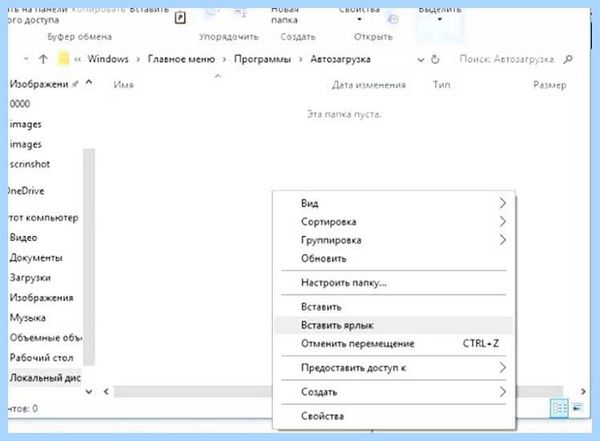Viewport: 600px width, 441px height.
Task: Select OneDrive in navigation pane
Action: pyautogui.click(x=26, y=191)
